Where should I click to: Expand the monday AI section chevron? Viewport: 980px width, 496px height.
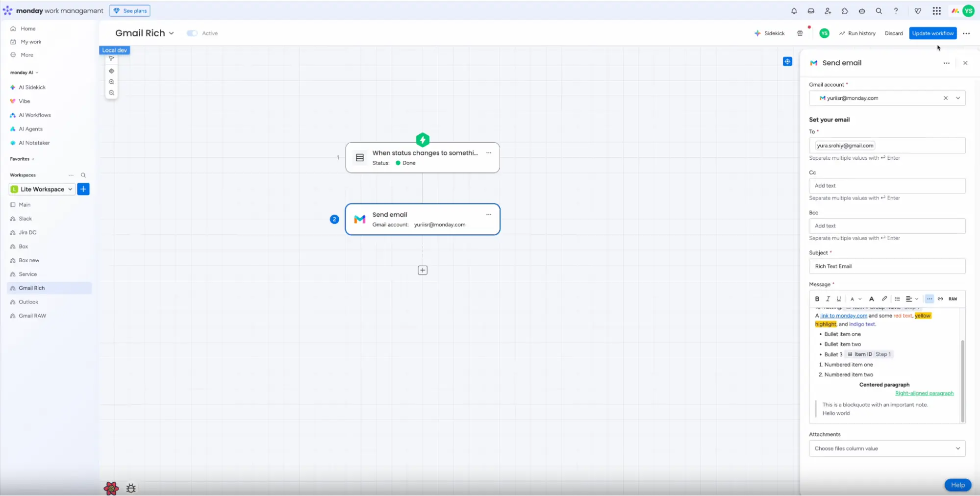pyautogui.click(x=37, y=73)
